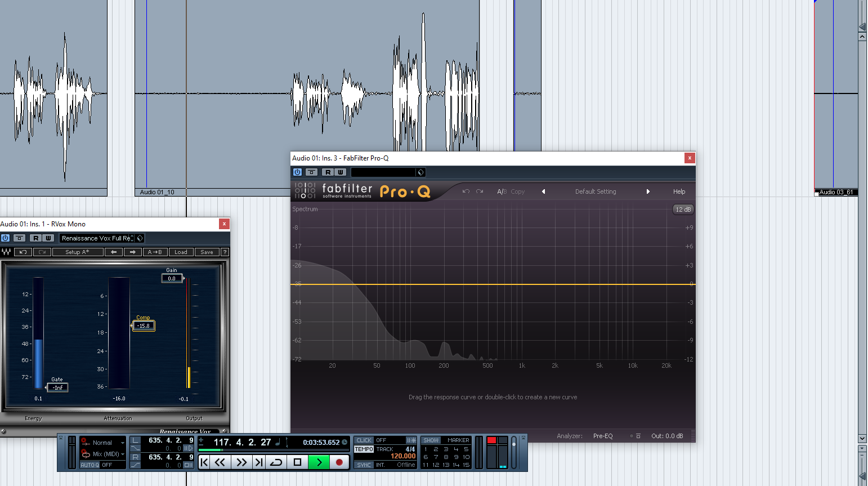Viewport: 868px width, 486px height.
Task: Click RVox window layout button beside power
Action: click(x=19, y=238)
